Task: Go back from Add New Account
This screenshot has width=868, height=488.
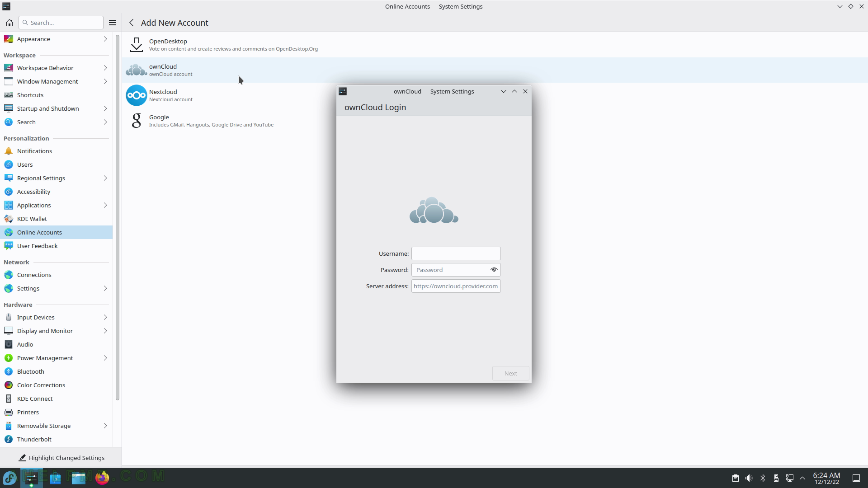Action: click(x=132, y=23)
